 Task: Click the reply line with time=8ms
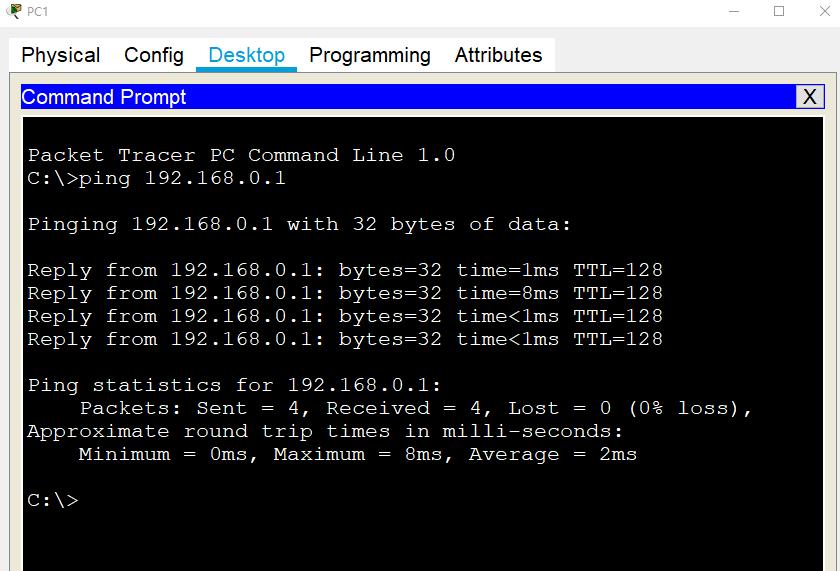345,293
